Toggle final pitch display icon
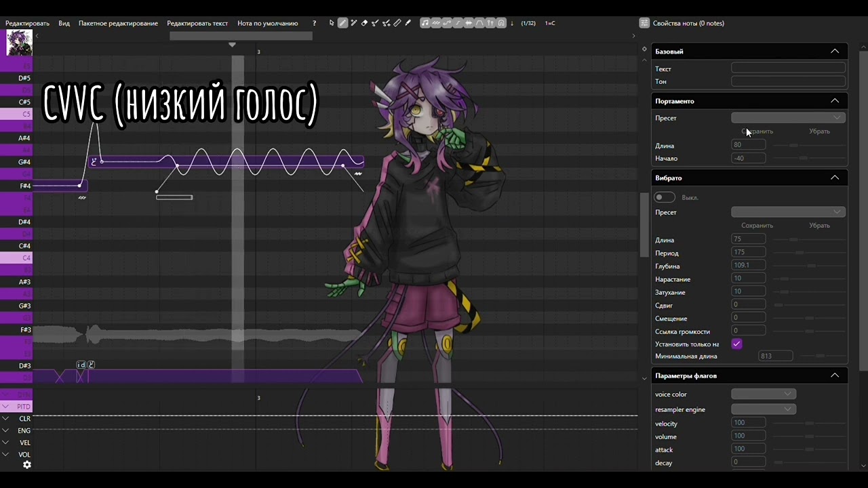Image resolution: width=868 pixels, height=488 pixels. point(458,23)
